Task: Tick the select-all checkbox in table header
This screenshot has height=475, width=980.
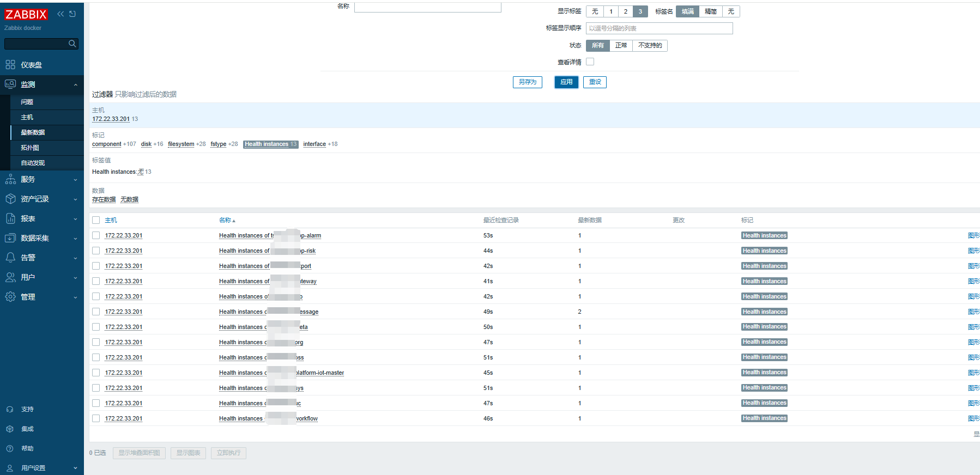Action: (x=96, y=220)
